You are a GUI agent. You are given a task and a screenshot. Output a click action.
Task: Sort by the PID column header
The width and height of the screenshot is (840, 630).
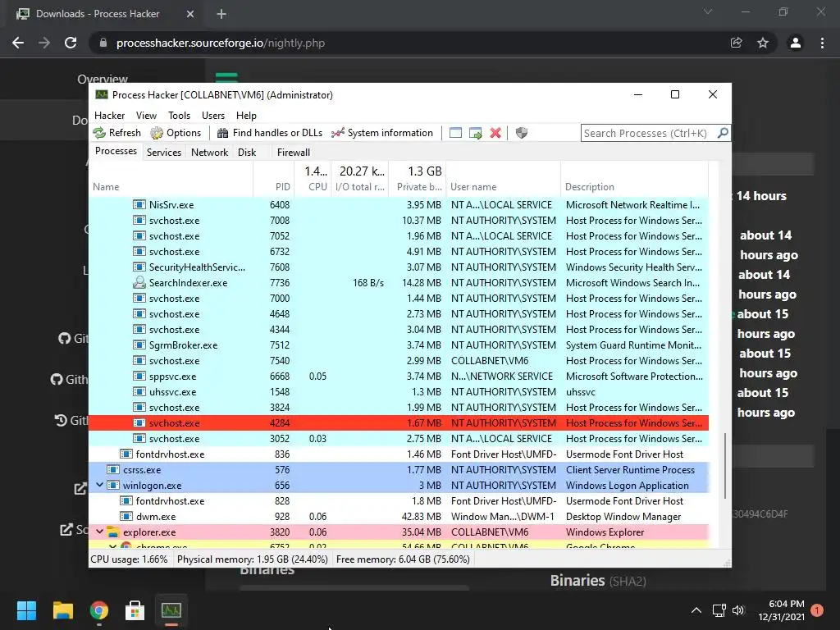274,187
